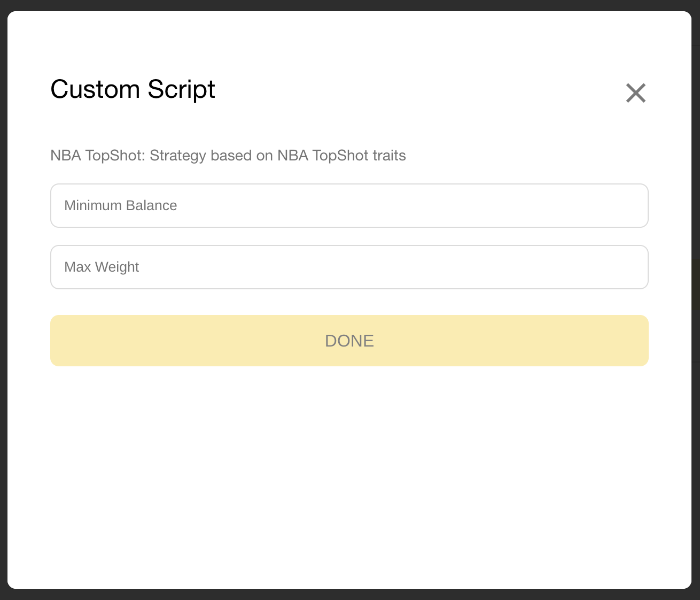
Task: Click the words NBA TopShot traits
Action: [x=341, y=156]
